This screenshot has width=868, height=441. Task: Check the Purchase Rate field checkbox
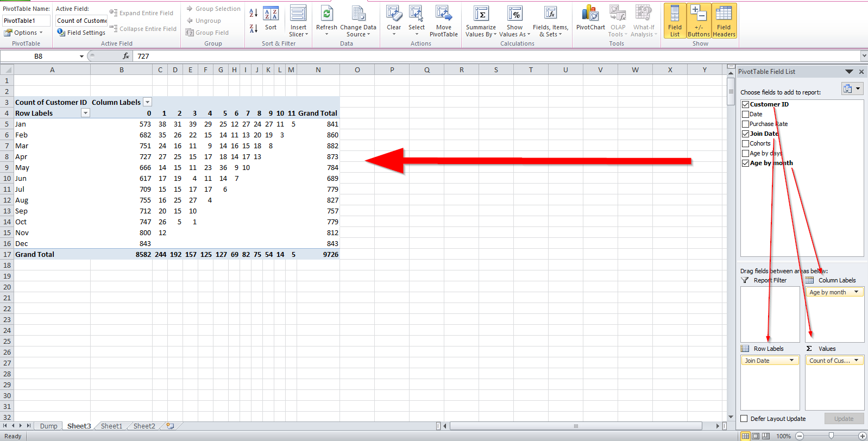click(x=746, y=124)
